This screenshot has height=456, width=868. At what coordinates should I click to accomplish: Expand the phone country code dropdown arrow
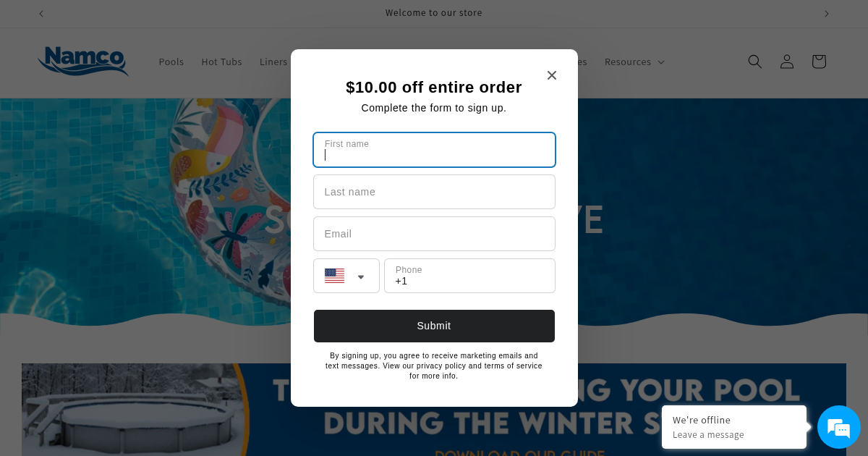click(x=361, y=276)
